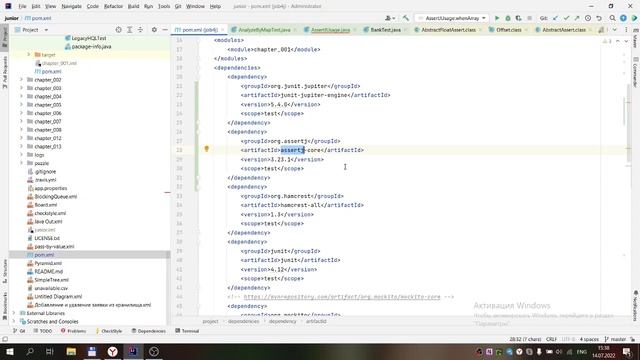The width and height of the screenshot is (640, 360).
Task: Expand the chapter_005 folder
Action: pos(21,104)
